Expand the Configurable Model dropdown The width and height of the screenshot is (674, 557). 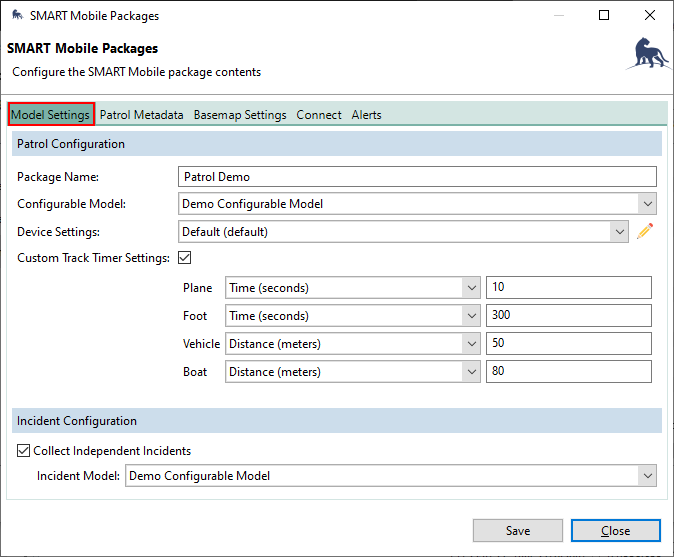click(417, 204)
